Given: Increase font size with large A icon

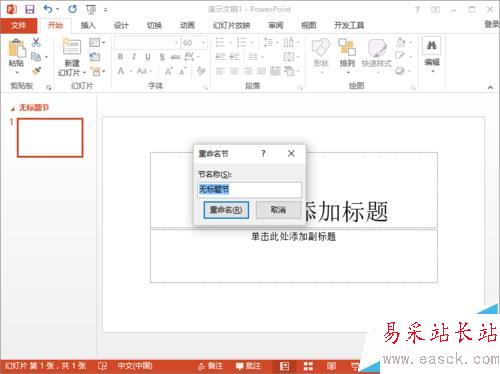Looking at the screenshot, I should 169,71.
